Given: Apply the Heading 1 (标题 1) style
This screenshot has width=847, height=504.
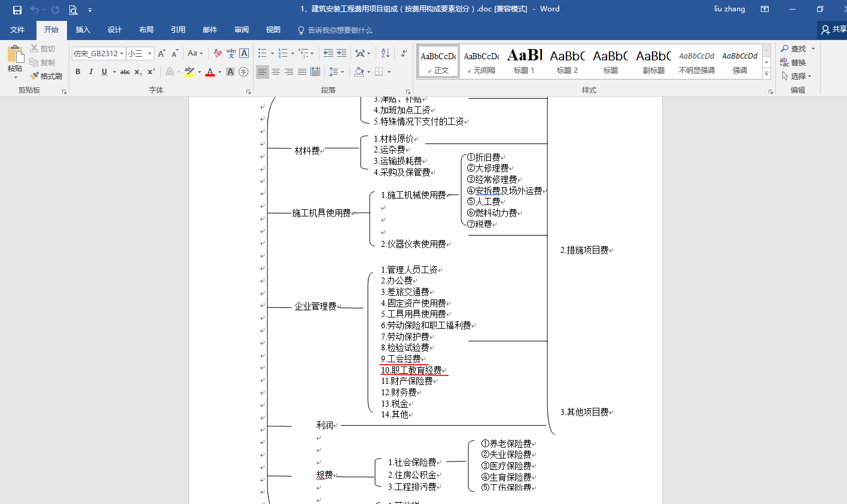Looking at the screenshot, I should 525,61.
